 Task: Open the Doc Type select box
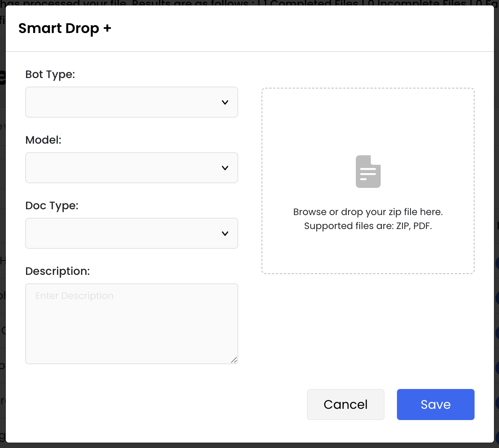coord(132,233)
